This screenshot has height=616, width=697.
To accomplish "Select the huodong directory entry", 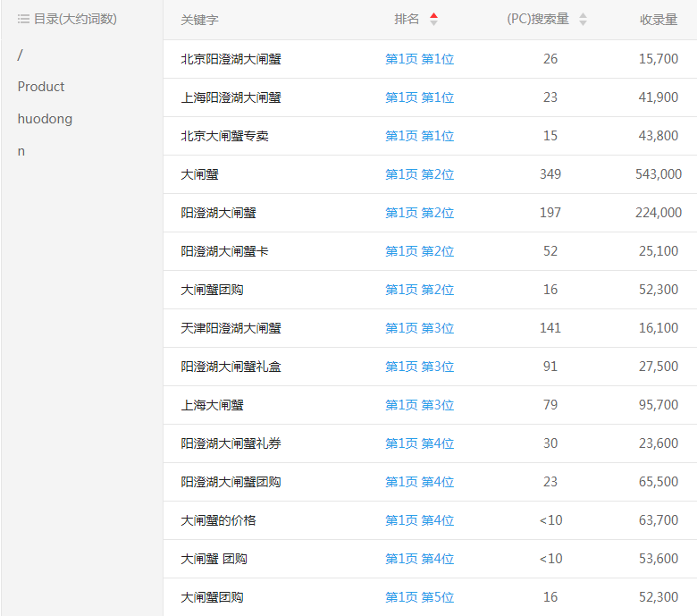I will [x=45, y=119].
